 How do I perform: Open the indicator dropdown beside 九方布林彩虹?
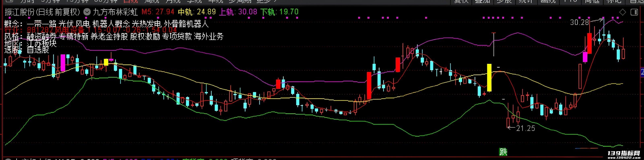tap(87, 12)
